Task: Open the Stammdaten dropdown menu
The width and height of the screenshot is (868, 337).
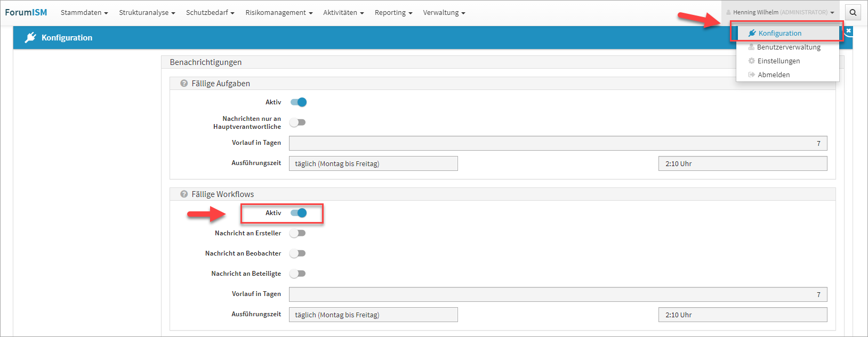Action: pos(84,13)
